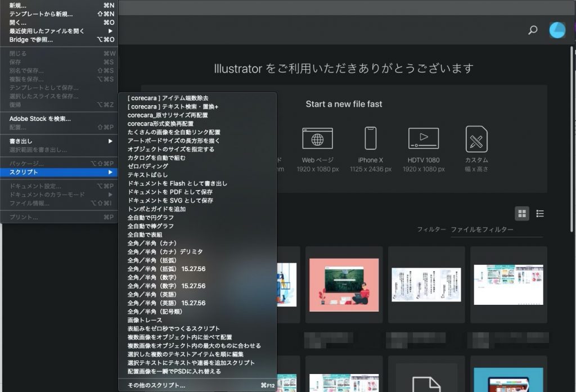Expand the 最近使用したファイルを開く submenu arrow
This screenshot has width=576, height=392.
pos(110,31)
